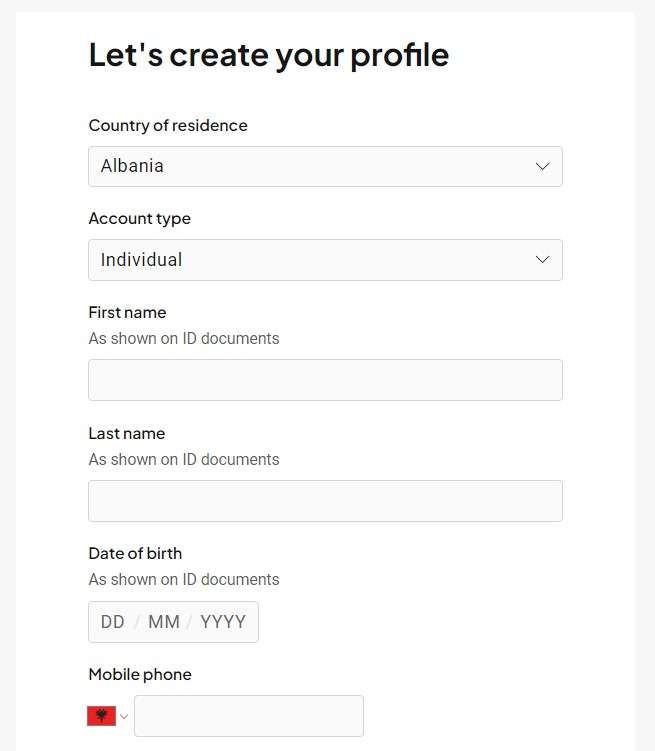655x751 pixels.
Task: Click the chevron arrow in the Individual field
Action: (542, 260)
